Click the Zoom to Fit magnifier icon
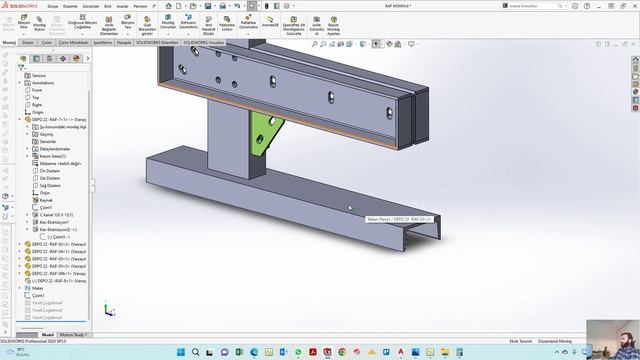640x360 pixels. (314, 44)
